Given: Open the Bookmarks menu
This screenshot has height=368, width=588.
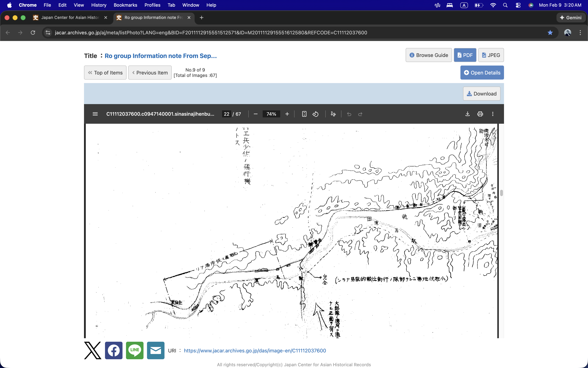Looking at the screenshot, I should point(125,5).
